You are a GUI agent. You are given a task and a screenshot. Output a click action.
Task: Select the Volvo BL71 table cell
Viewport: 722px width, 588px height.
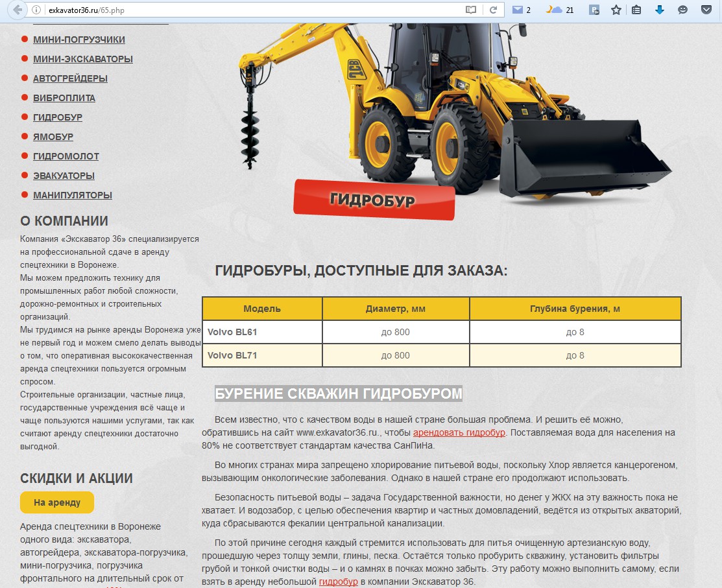262,356
